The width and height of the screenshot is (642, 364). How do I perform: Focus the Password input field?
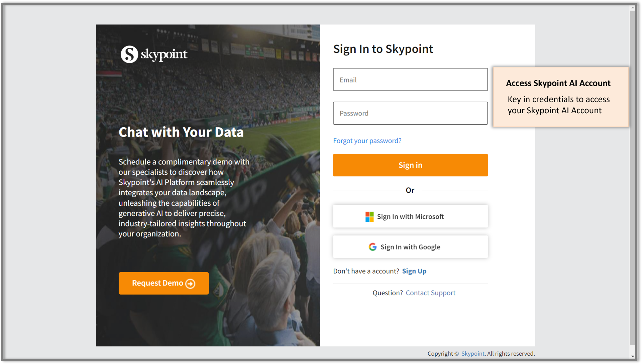[410, 114]
